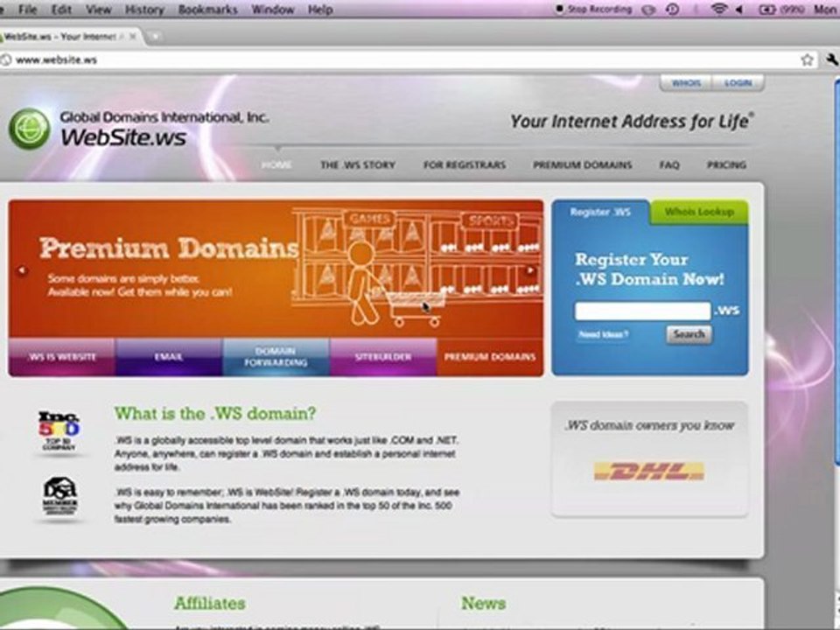Open the Window menu
840x630 pixels.
pyautogui.click(x=273, y=9)
